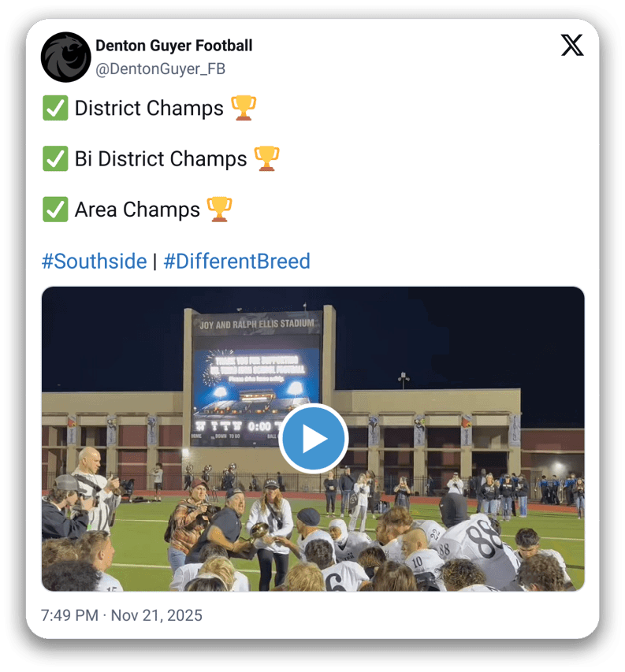Click the @DentonGuyer_FB handle

[x=160, y=69]
